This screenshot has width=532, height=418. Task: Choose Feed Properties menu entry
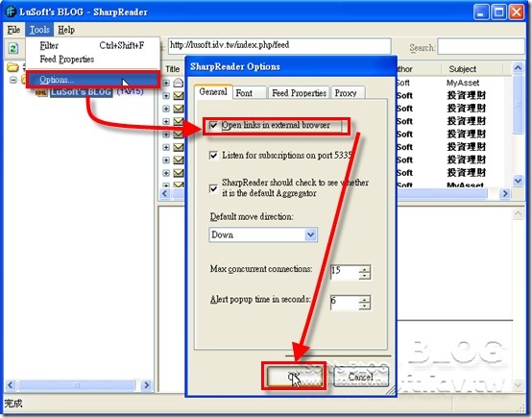pos(92,59)
